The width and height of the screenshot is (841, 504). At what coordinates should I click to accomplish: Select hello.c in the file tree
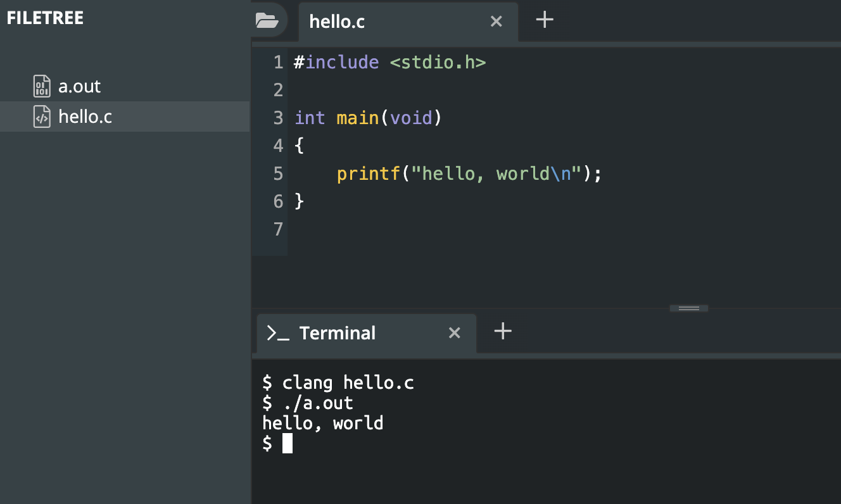point(85,117)
